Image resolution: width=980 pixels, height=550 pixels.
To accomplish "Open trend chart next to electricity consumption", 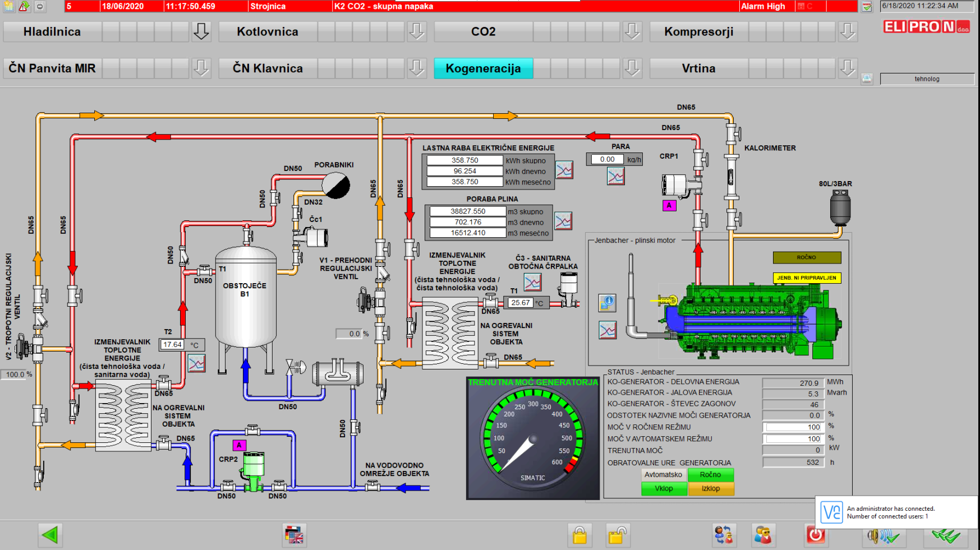I will [x=564, y=170].
